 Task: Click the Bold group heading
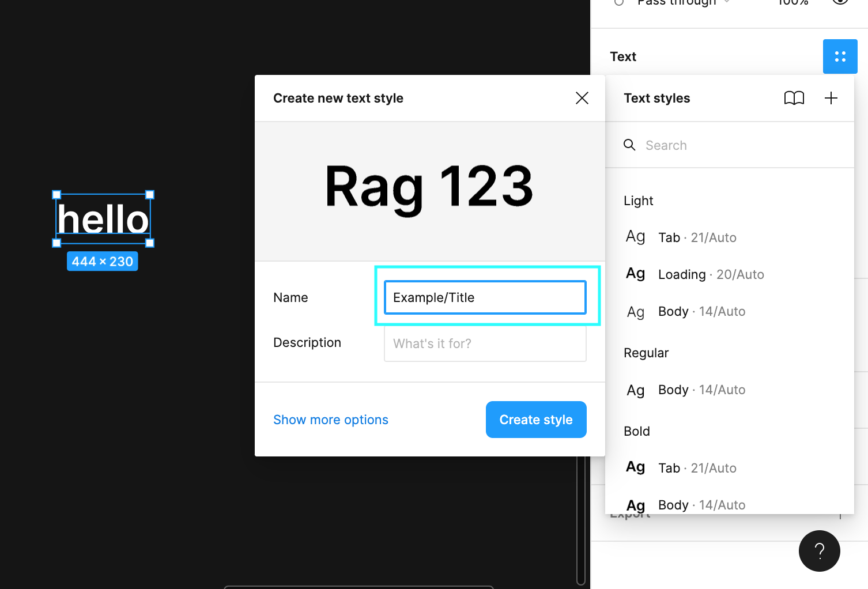click(x=636, y=431)
